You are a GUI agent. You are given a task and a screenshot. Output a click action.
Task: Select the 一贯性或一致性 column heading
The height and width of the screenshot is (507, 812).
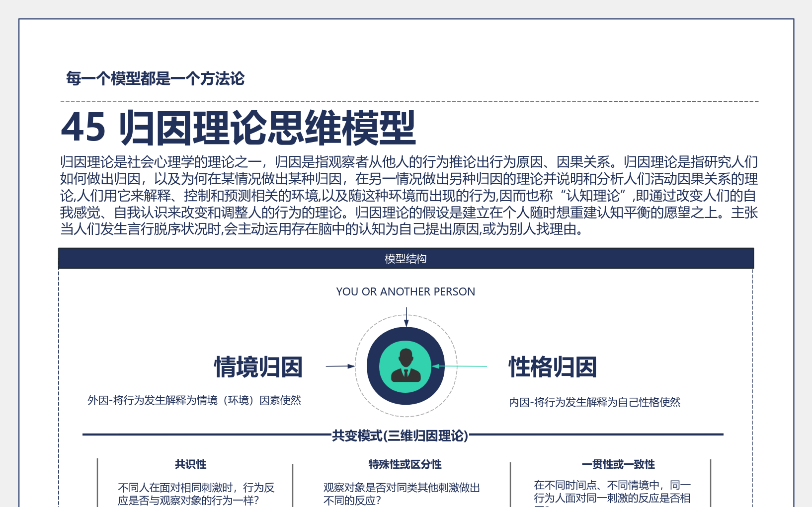point(618,464)
